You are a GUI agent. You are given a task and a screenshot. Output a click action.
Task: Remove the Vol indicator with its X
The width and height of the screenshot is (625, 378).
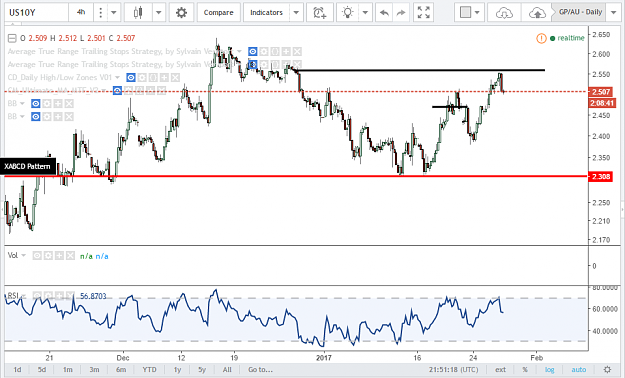click(70, 256)
